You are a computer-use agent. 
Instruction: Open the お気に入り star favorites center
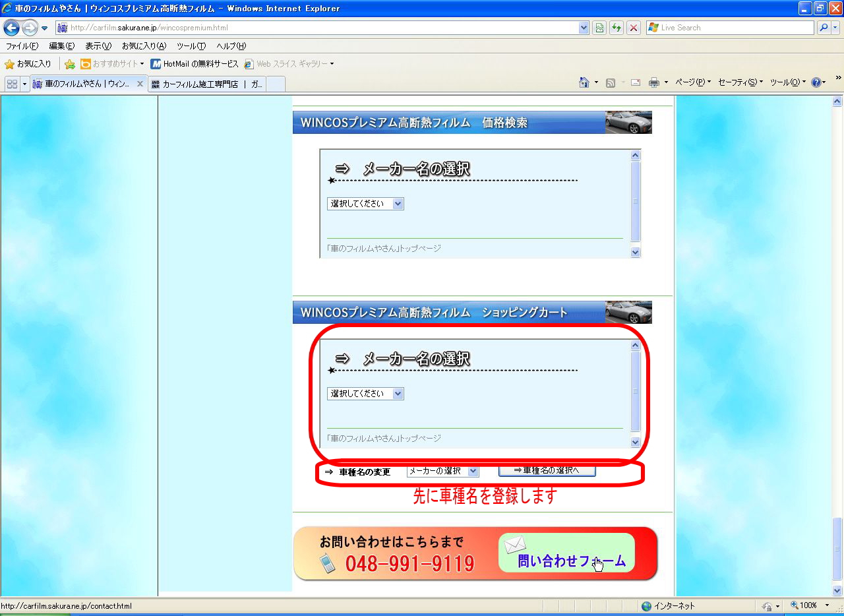(28, 64)
